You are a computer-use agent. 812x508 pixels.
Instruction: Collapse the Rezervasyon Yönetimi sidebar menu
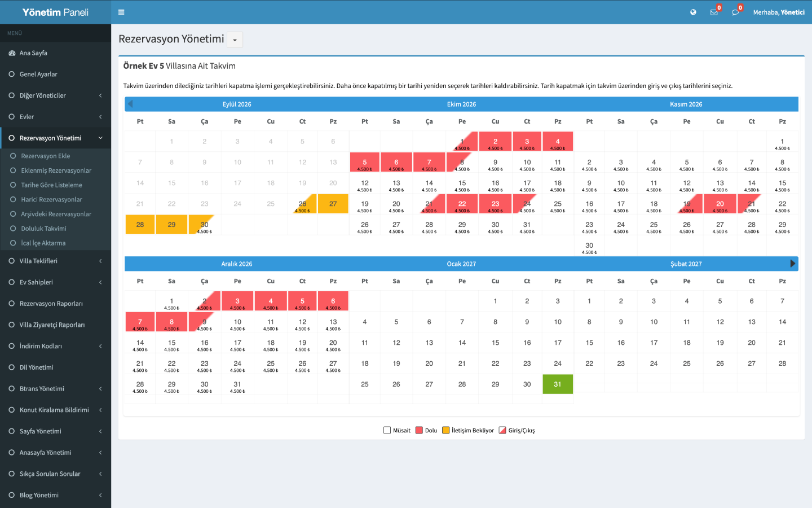pyautogui.click(x=100, y=138)
